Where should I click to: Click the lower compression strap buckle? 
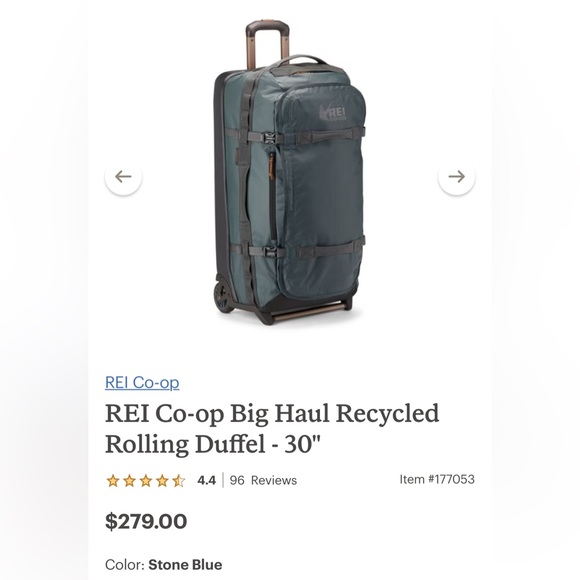(270, 252)
